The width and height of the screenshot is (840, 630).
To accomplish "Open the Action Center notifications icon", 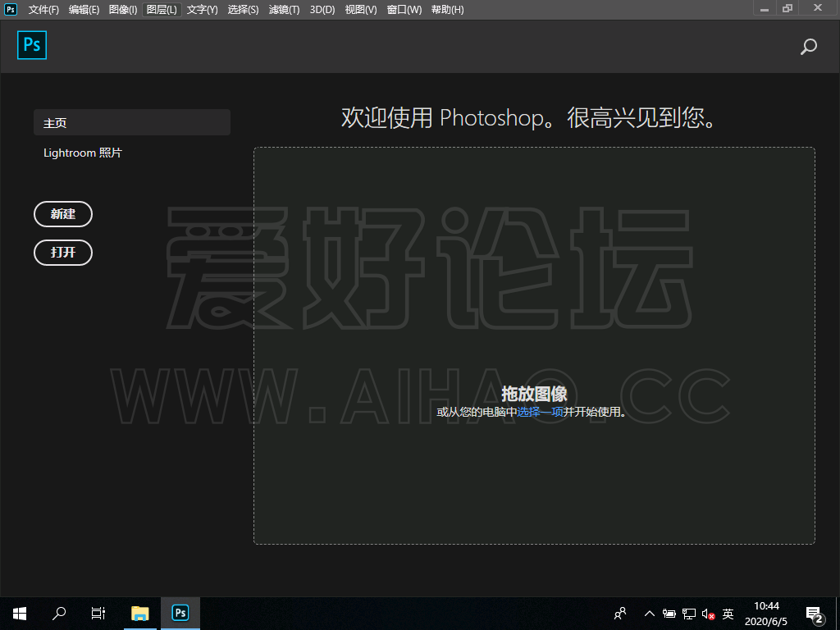I will point(815,615).
